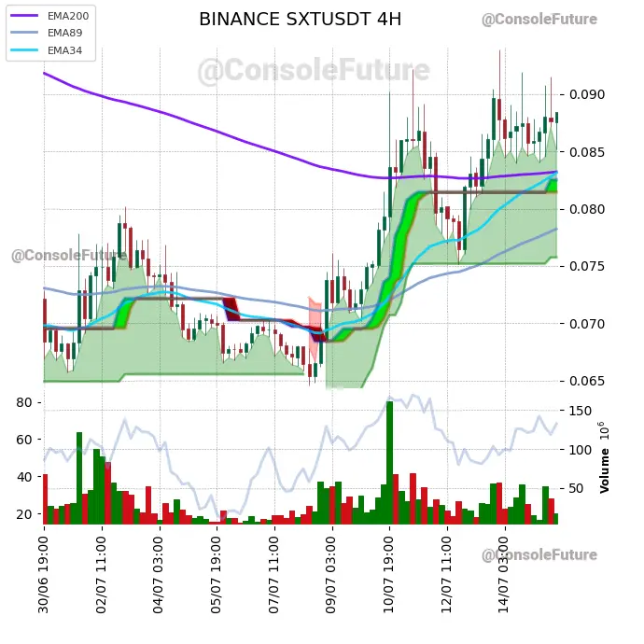Screen dimensions: 644x644
Task: Click the purple EMA200 legend line swatch
Action: [x=24, y=16]
